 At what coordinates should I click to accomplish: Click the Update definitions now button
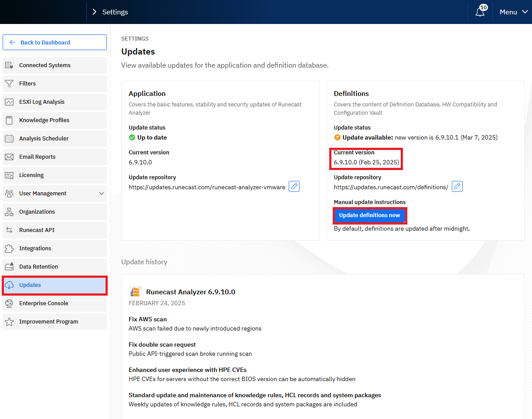(370, 215)
